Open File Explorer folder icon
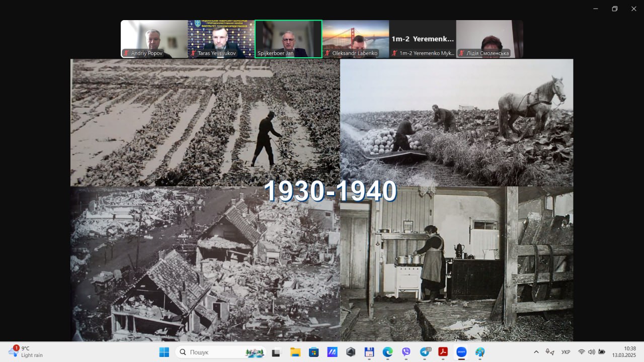The width and height of the screenshot is (644, 362). click(x=295, y=352)
